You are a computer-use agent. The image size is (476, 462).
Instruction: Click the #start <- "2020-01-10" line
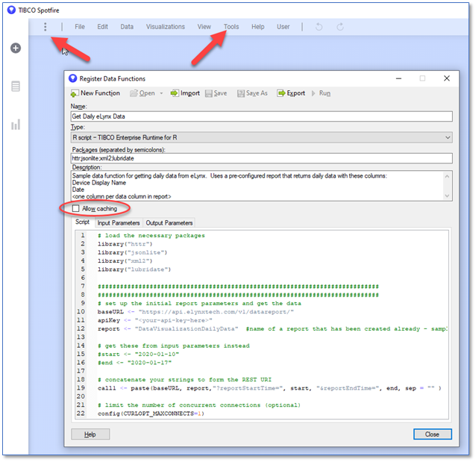pos(138,355)
